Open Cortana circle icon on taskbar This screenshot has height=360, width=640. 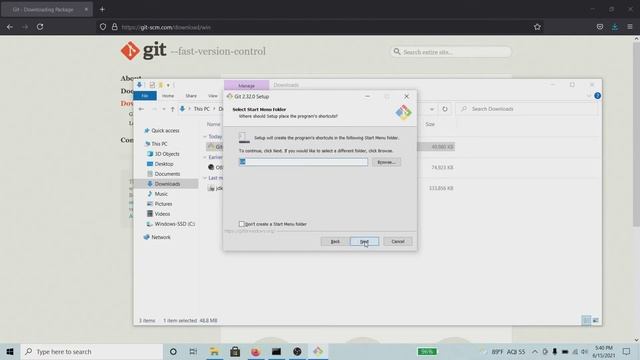(173, 351)
